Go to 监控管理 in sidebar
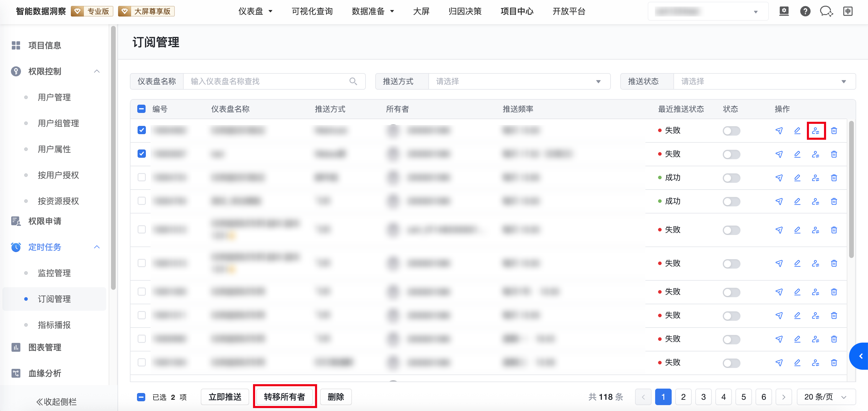Image resolution: width=868 pixels, height=411 pixels. tap(54, 273)
